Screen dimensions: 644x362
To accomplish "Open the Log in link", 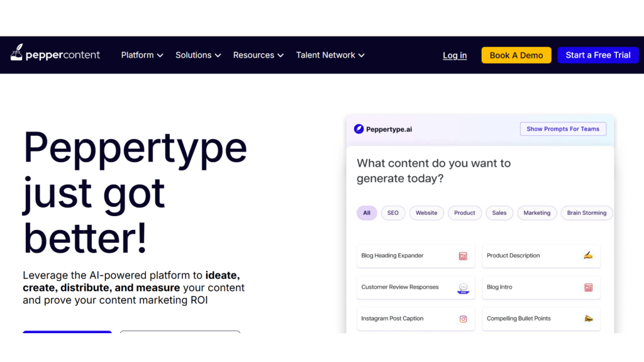I will (x=455, y=55).
